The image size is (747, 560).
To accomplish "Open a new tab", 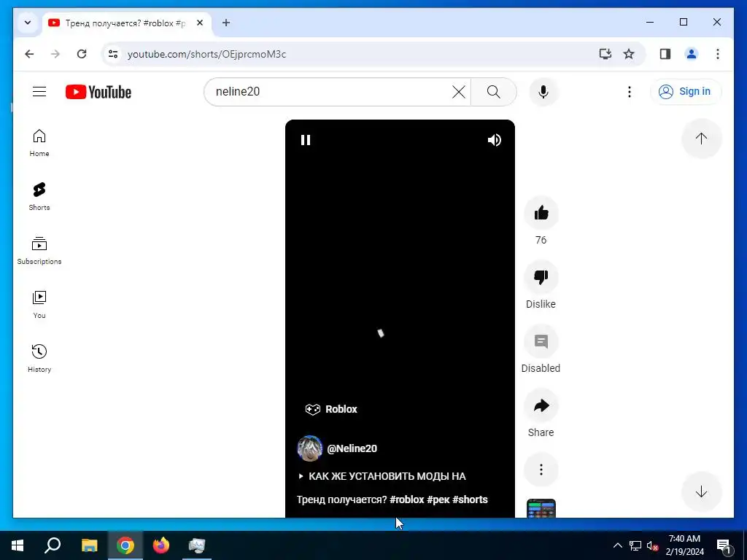I will pos(226,23).
